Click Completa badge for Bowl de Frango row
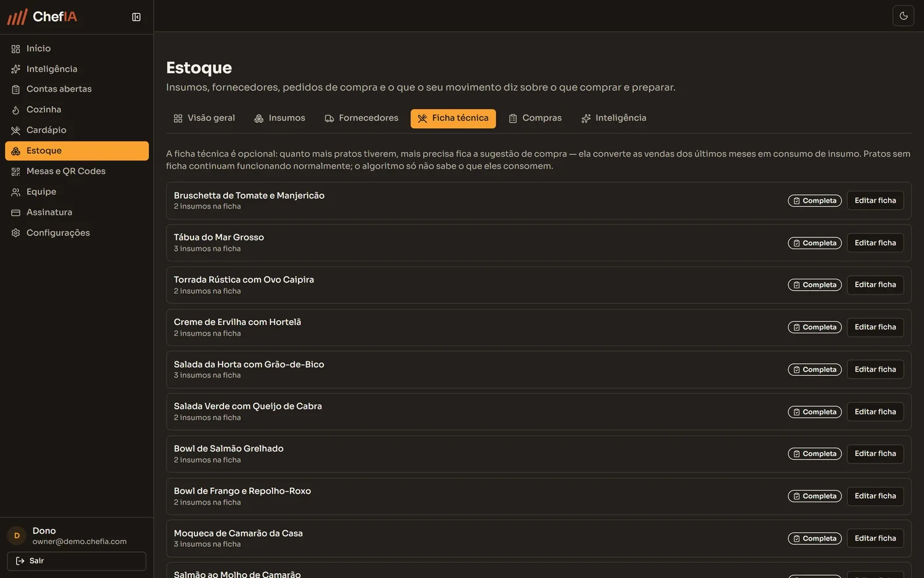The image size is (924, 578). (815, 497)
